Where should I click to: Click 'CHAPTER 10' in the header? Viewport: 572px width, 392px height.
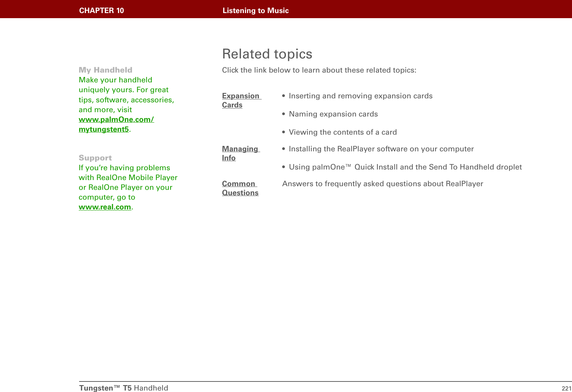(102, 11)
